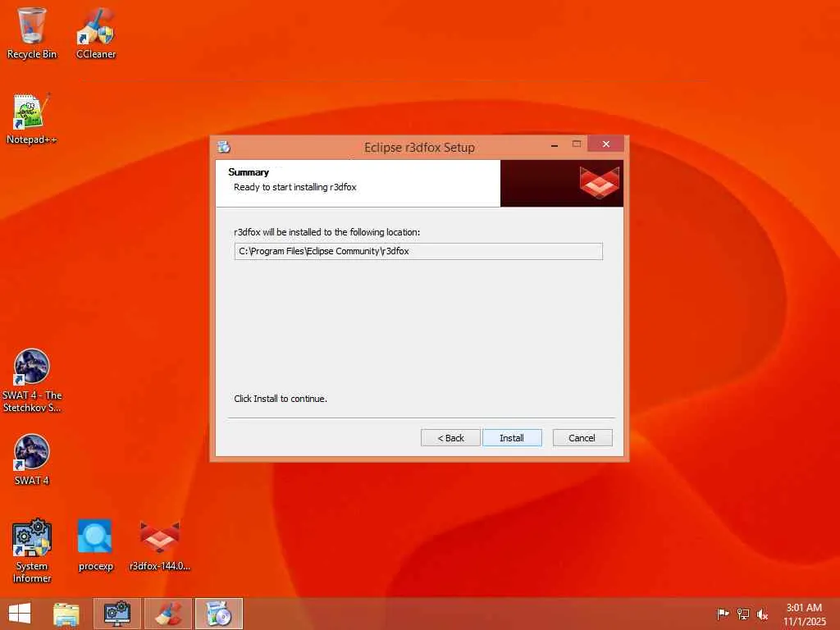Select SWAT 4 - The Stetchkov S... shortcut
The image size is (840, 630).
tap(32, 381)
